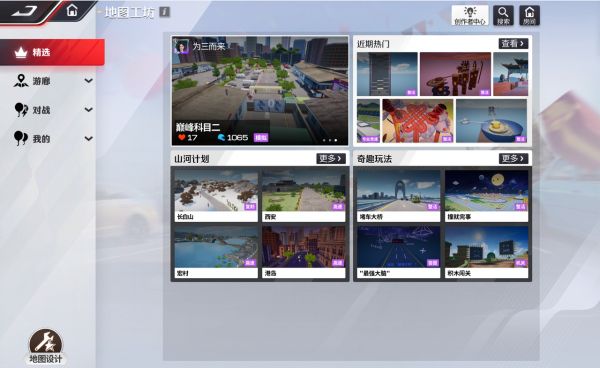
Task: Expand the 对战 sidebar section chevron
Action: [88, 110]
